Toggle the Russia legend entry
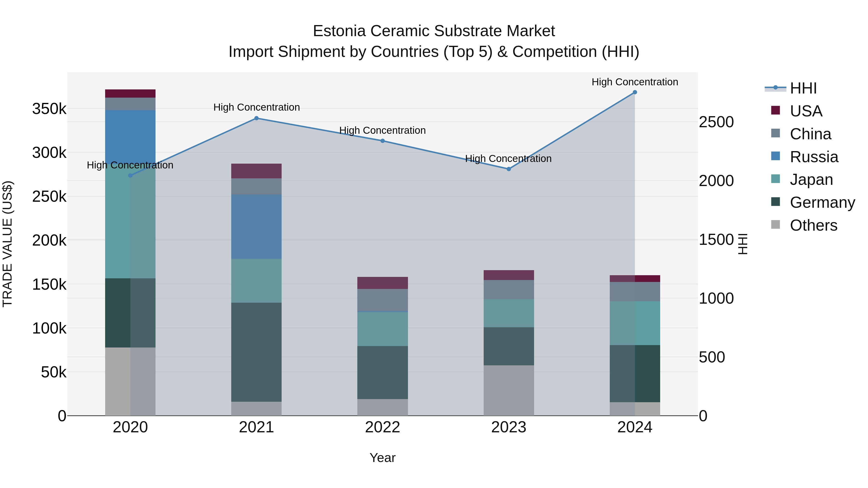The width and height of the screenshot is (868, 488). [x=805, y=157]
